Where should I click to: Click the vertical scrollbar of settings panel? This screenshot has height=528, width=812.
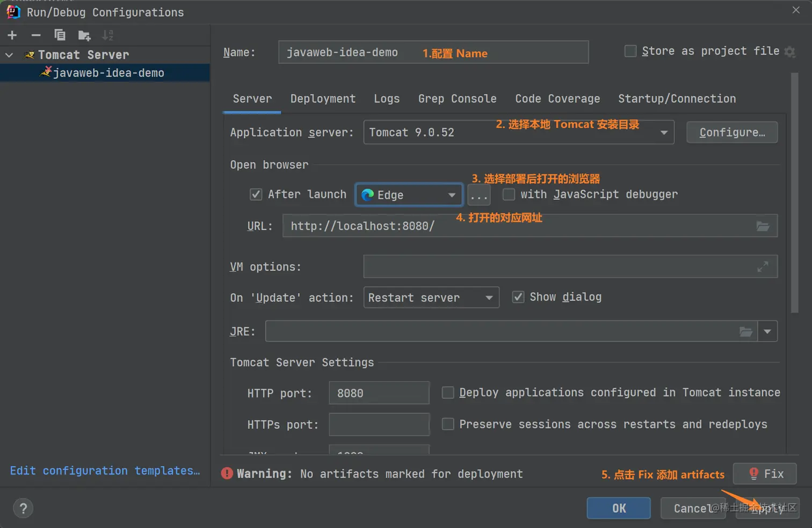pyautogui.click(x=795, y=193)
